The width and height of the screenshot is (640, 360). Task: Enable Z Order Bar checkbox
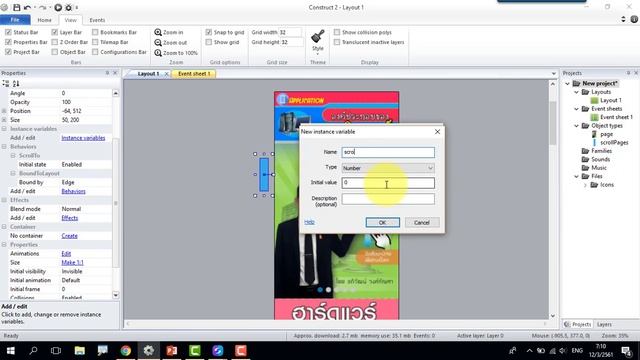coord(55,42)
